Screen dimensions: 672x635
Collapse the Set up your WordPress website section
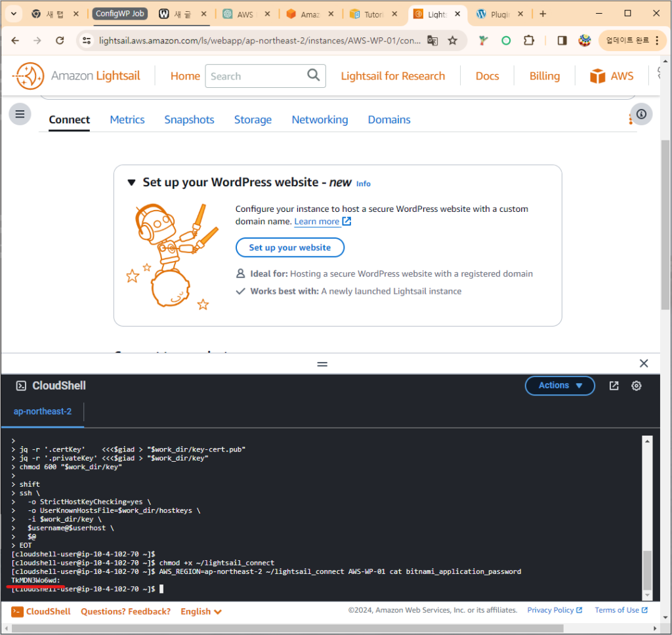click(x=131, y=182)
